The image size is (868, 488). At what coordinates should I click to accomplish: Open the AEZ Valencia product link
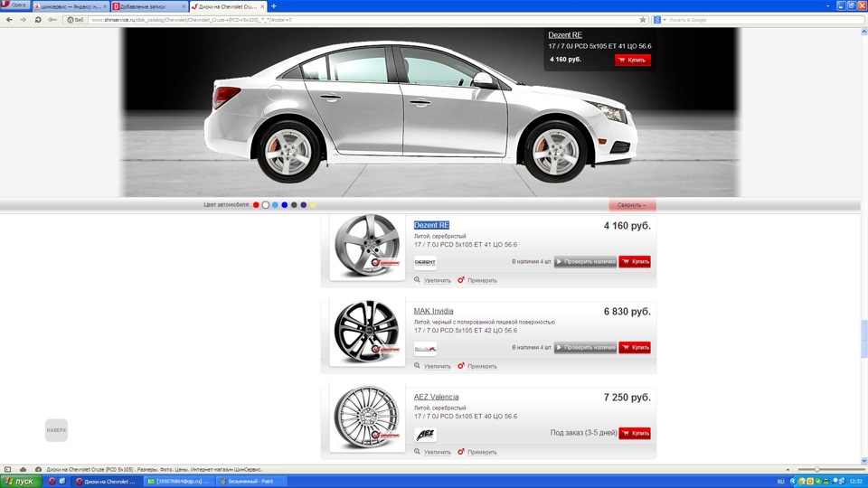[x=436, y=397]
